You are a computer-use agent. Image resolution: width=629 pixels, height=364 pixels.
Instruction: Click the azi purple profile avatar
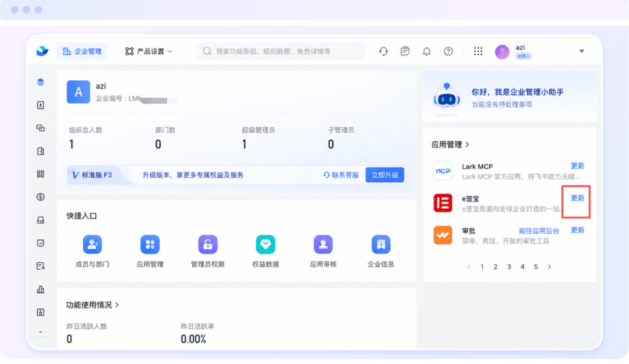502,52
